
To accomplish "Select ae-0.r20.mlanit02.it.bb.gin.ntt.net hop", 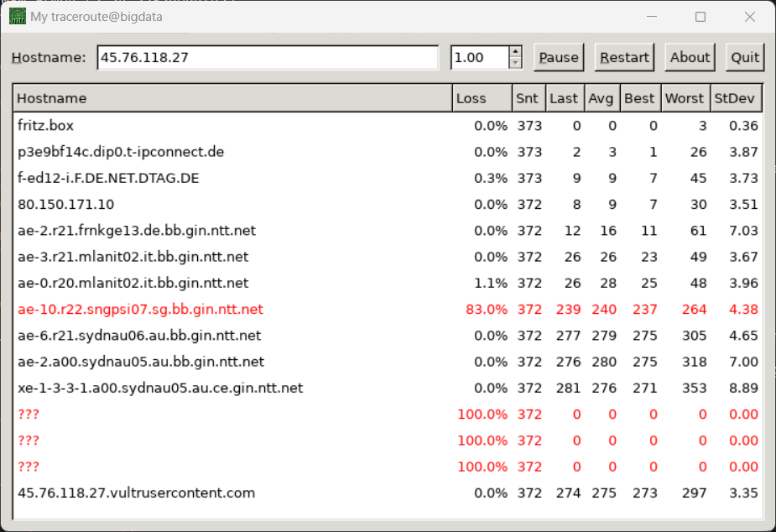I will [x=388, y=283].
